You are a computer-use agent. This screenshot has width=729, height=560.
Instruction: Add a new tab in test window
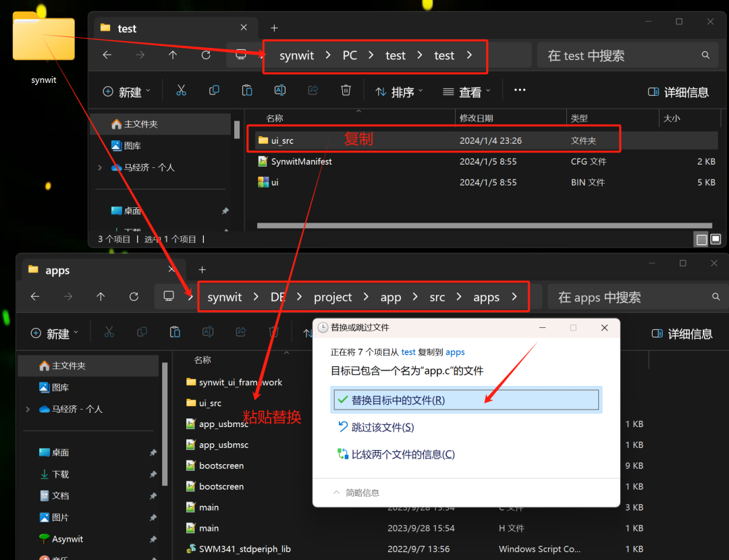click(274, 28)
